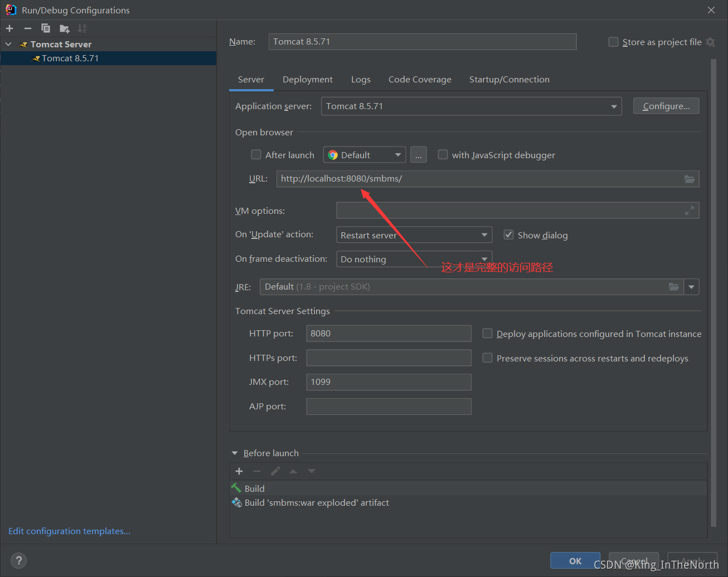The width and height of the screenshot is (728, 577).
Task: Click the Build hammer icon
Action: click(236, 488)
